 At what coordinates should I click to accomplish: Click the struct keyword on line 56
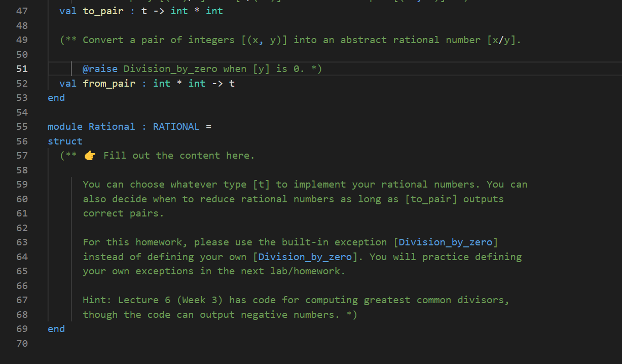tap(65, 141)
